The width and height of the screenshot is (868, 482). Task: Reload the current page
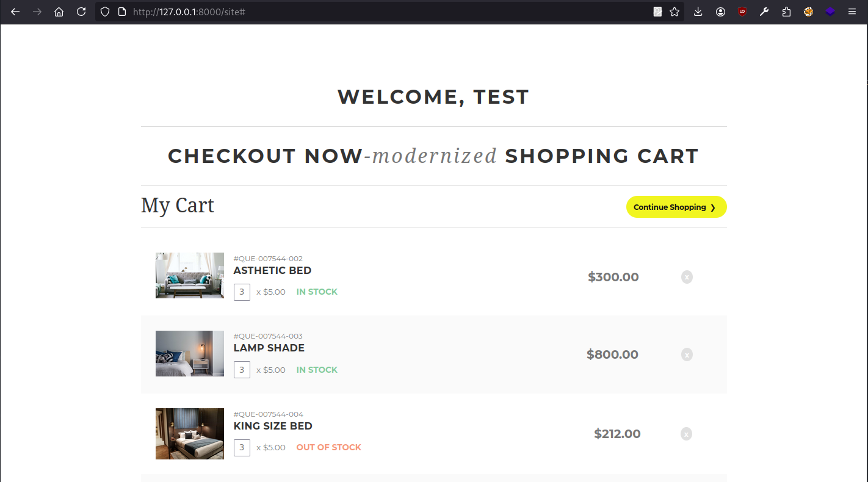(x=81, y=12)
